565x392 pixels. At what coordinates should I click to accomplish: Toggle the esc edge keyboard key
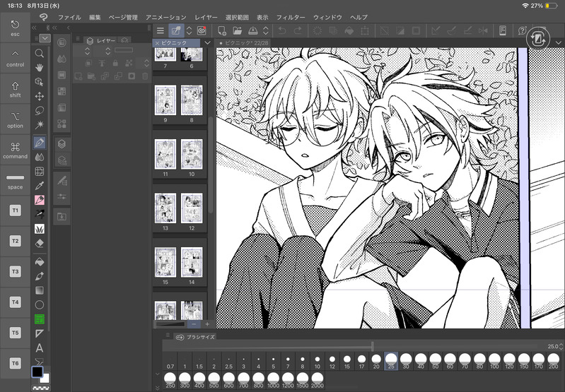[15, 28]
